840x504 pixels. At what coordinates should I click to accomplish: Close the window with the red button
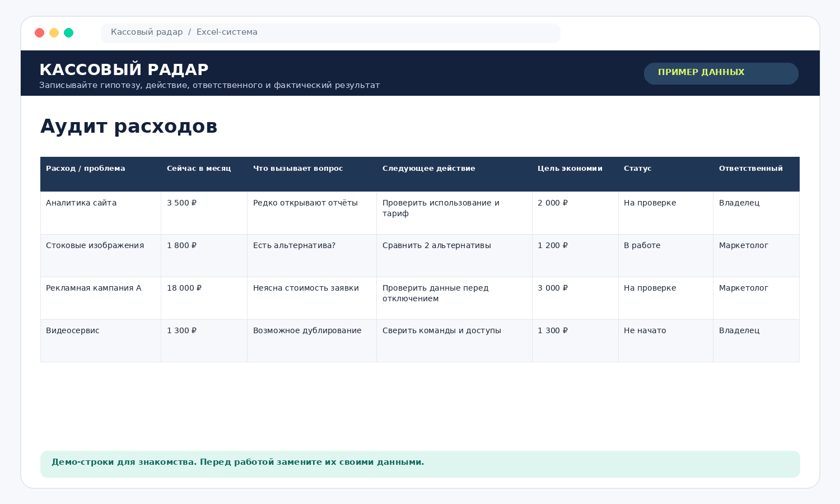(39, 32)
